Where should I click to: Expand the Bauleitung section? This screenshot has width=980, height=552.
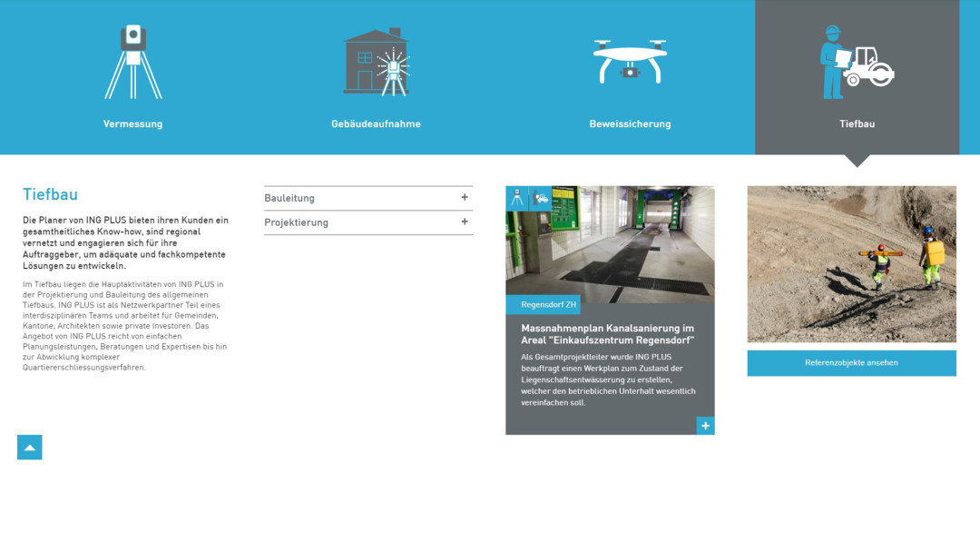(x=289, y=198)
